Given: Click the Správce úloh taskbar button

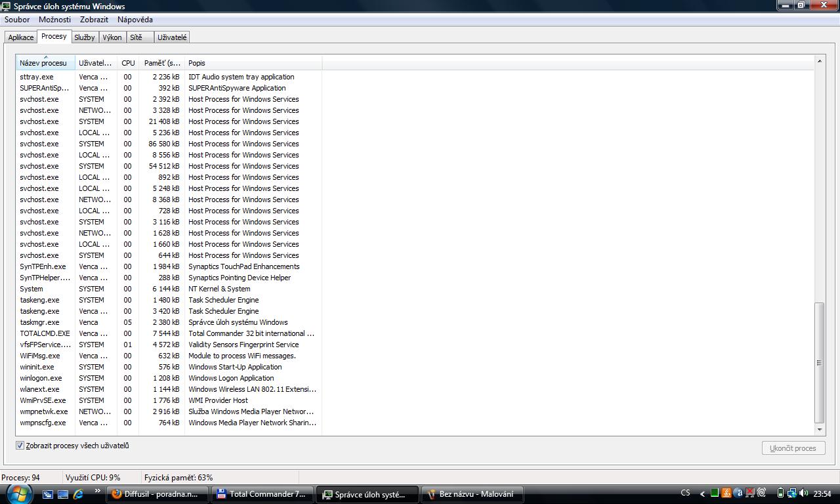Looking at the screenshot, I should [x=367, y=494].
